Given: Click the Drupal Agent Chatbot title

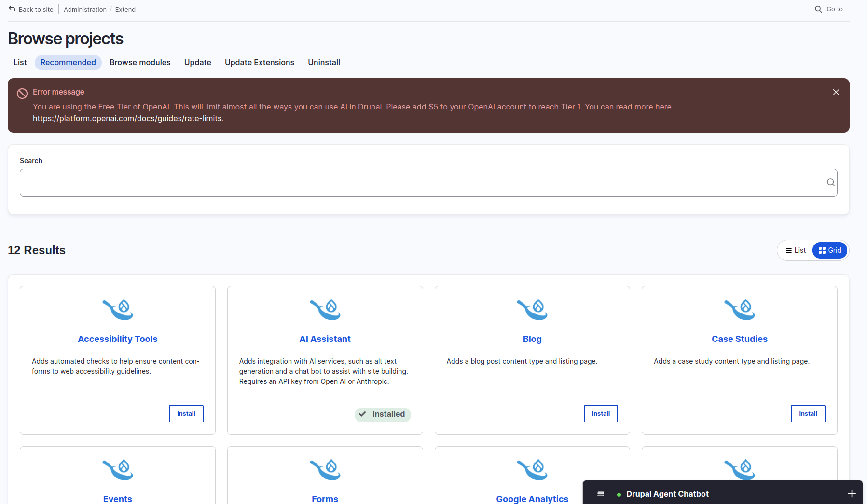Looking at the screenshot, I should (x=667, y=494).
